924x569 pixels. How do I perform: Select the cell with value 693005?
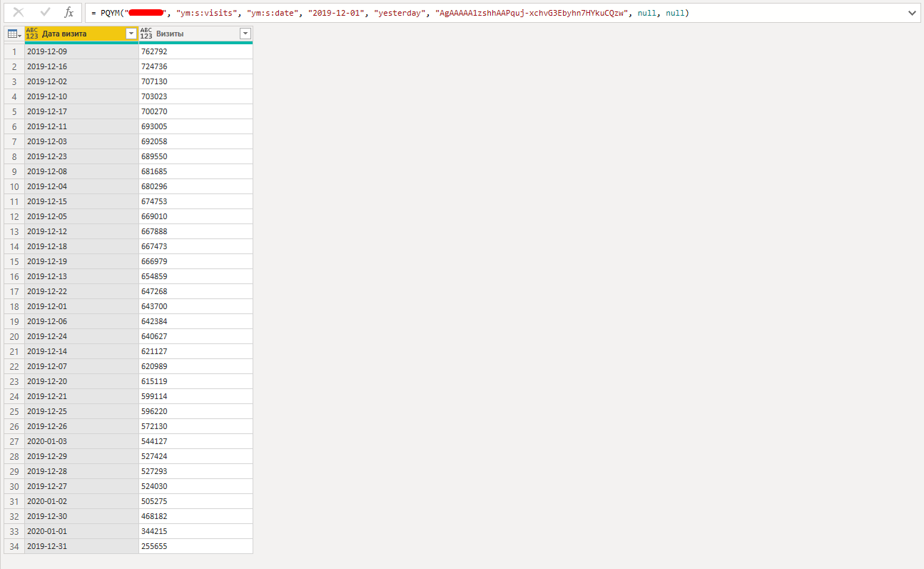coord(196,126)
